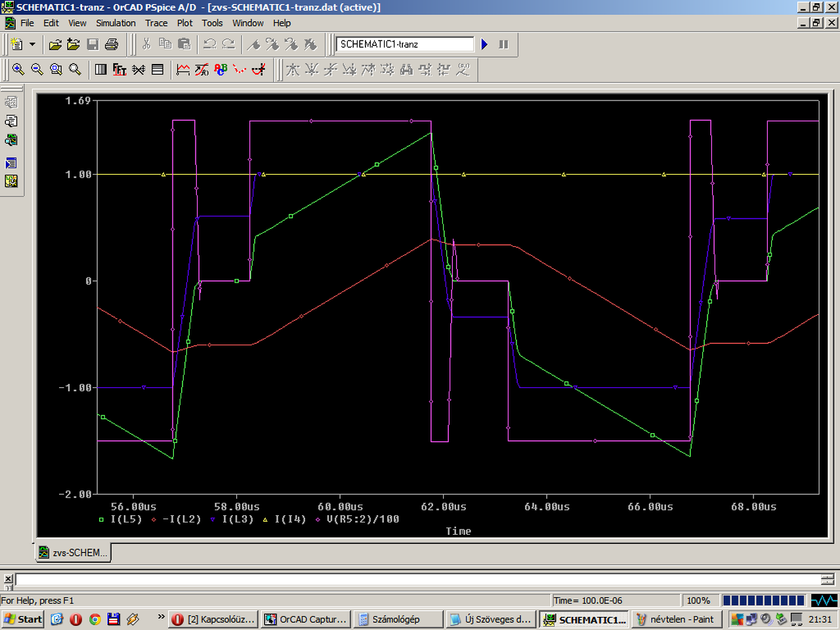Pause simulation with the pause button
Screen dimensions: 840x630
pos(503,44)
